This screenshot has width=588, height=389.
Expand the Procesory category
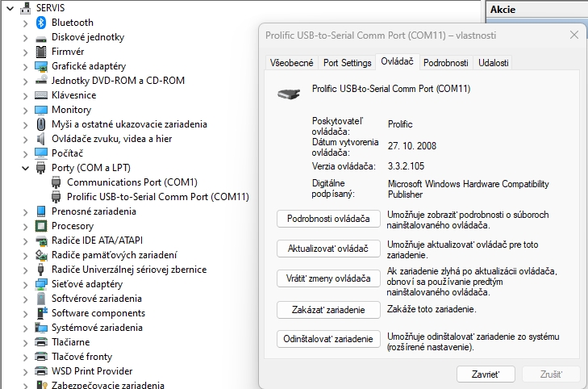25,227
